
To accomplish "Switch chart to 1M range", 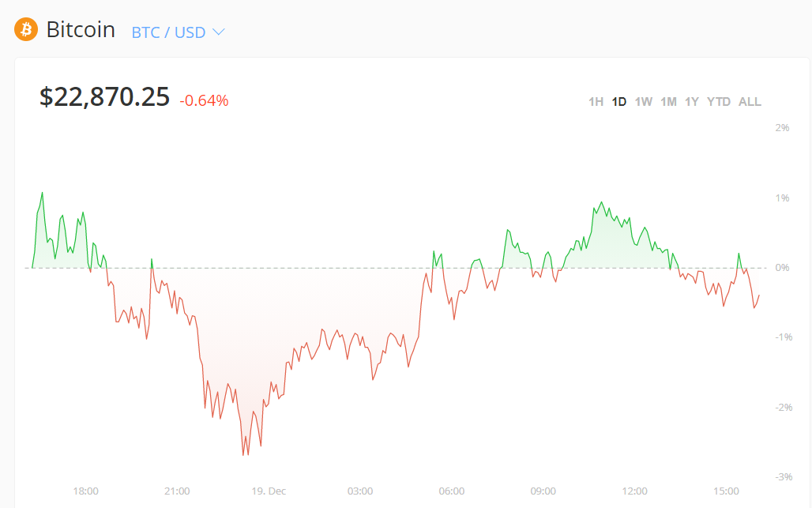I will point(668,102).
